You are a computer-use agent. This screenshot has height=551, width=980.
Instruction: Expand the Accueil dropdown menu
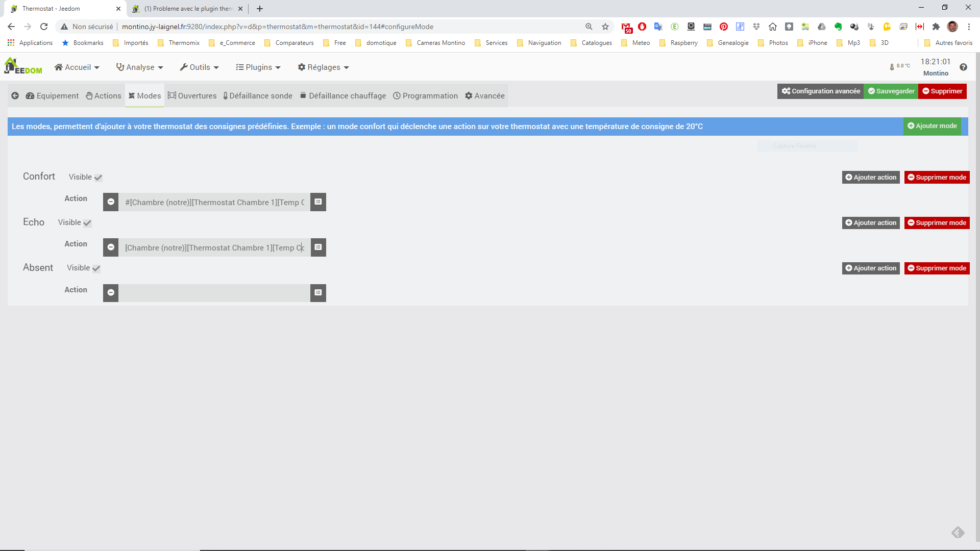coord(77,67)
